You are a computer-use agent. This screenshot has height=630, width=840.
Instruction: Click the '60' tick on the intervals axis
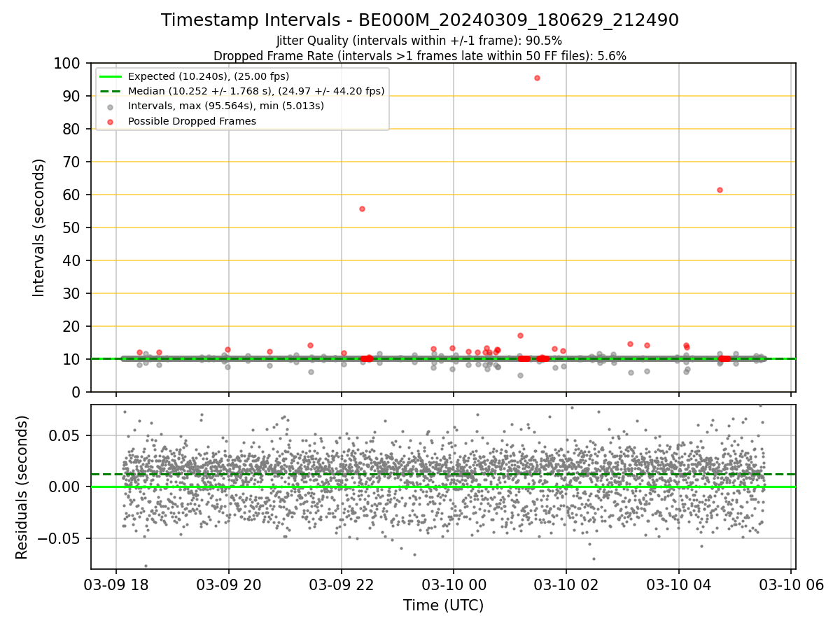tap(71, 195)
